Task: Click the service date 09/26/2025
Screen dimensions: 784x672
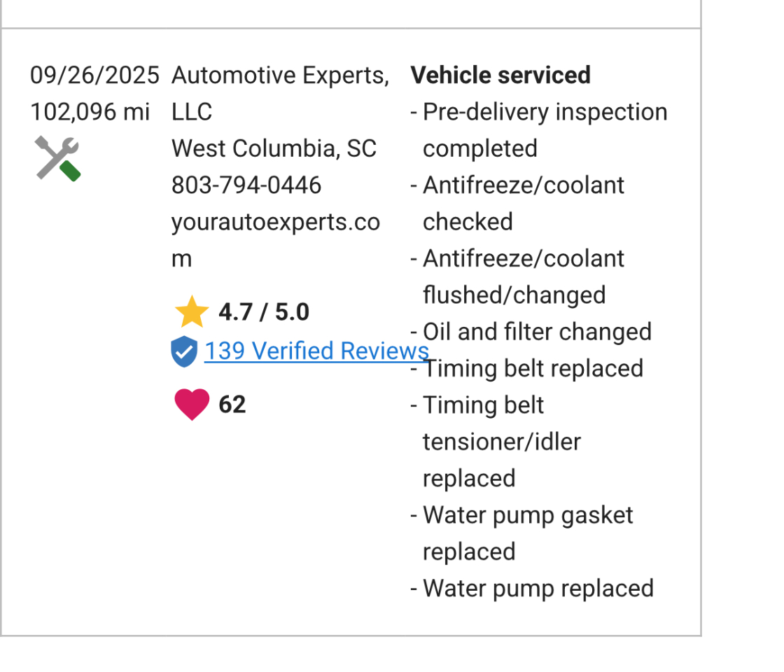Action: coord(94,75)
